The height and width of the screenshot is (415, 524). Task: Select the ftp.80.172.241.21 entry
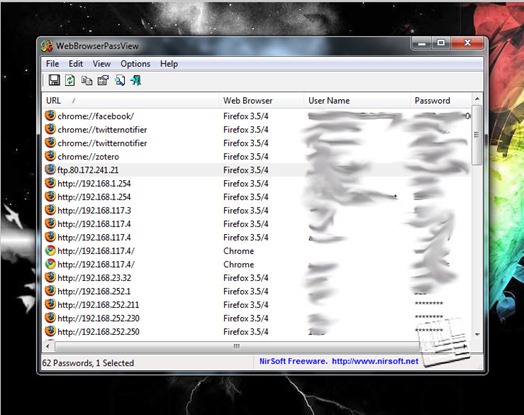click(x=88, y=170)
